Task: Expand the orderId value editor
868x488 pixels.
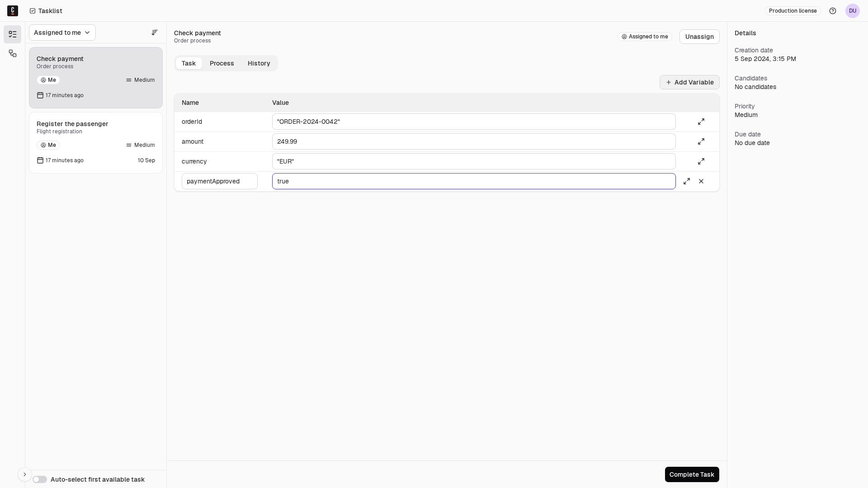Action: 701,122
